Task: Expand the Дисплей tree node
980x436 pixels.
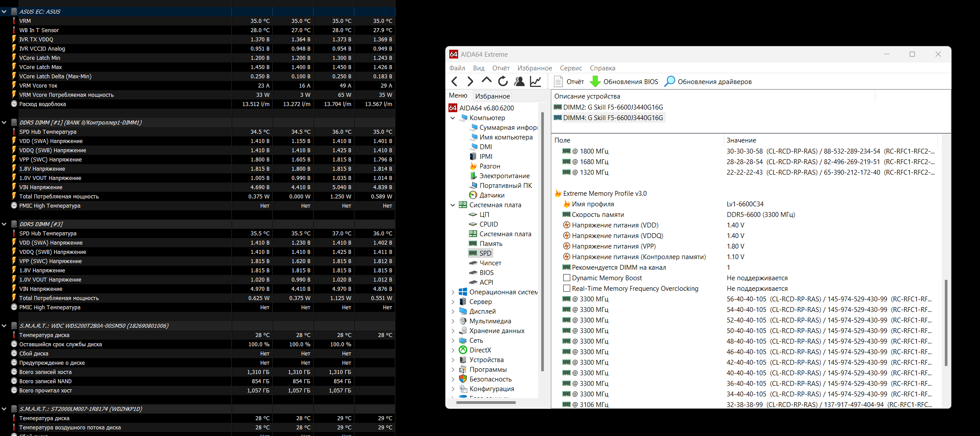Action: pos(453,311)
